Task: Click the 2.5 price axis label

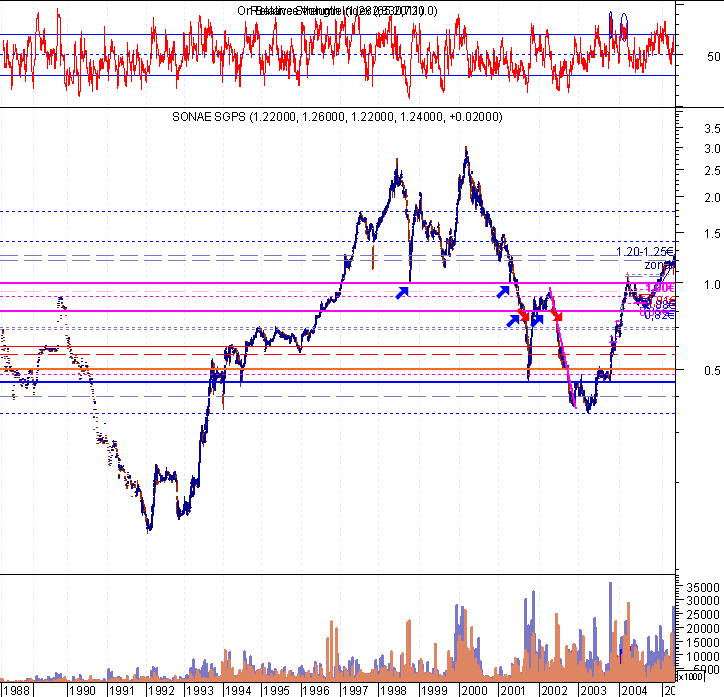Action: pyautogui.click(x=712, y=171)
